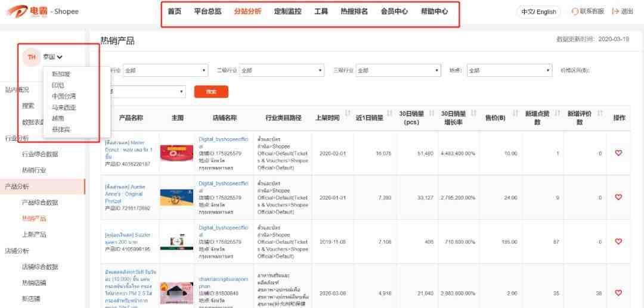Click the Shopee logo at top left

coord(41,11)
